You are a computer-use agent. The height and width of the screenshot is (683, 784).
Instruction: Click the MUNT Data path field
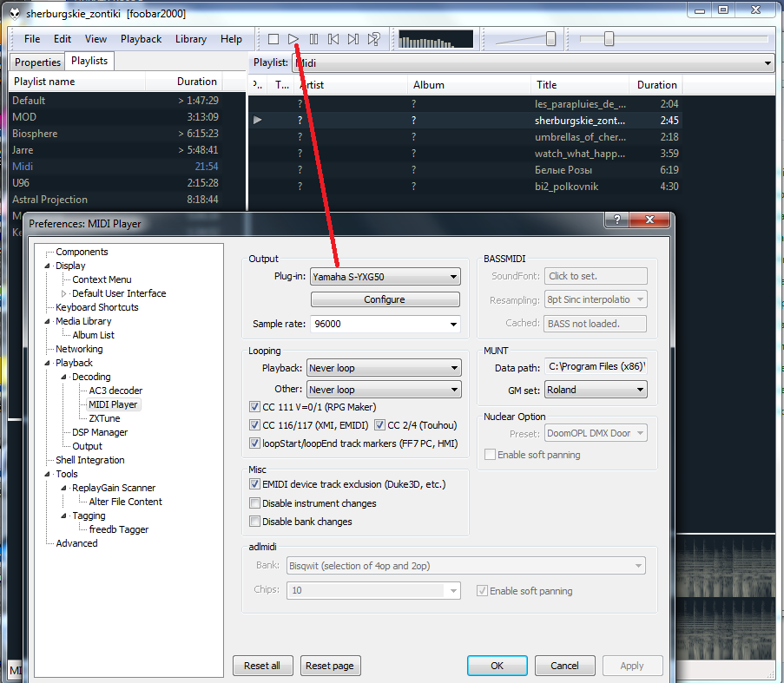(596, 367)
